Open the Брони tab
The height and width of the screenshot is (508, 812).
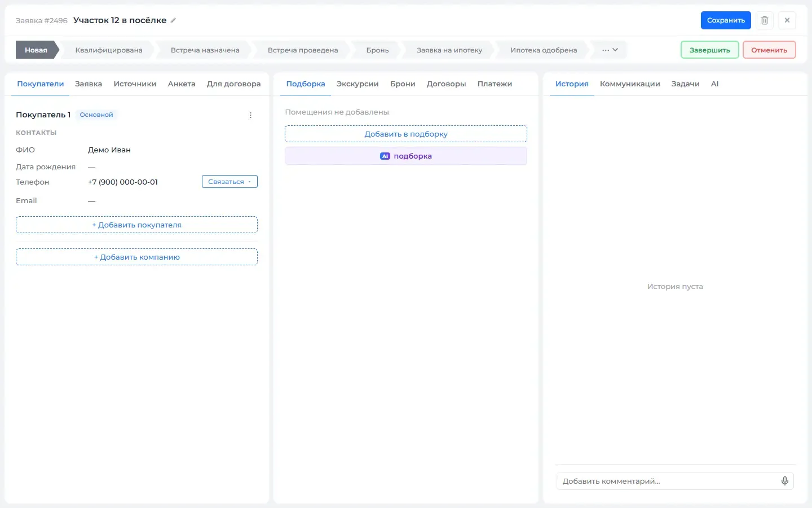pos(403,84)
